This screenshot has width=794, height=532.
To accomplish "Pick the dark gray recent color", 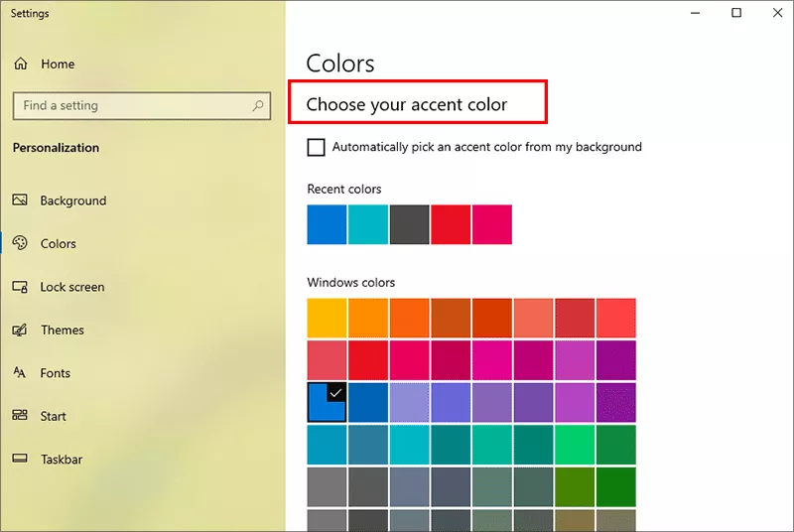I will point(410,224).
